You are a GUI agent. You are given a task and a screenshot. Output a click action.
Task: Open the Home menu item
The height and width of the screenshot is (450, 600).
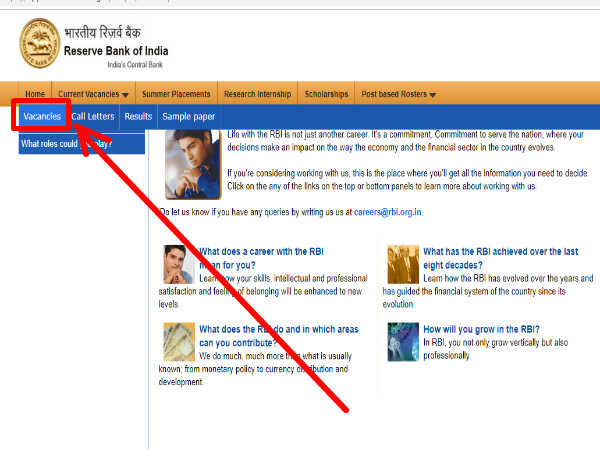35,94
